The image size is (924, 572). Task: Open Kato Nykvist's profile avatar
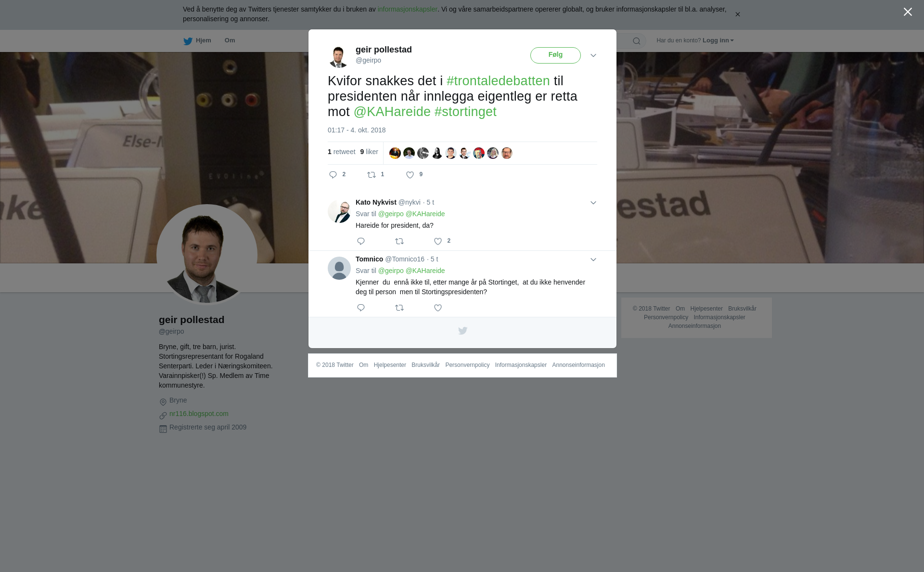(339, 211)
